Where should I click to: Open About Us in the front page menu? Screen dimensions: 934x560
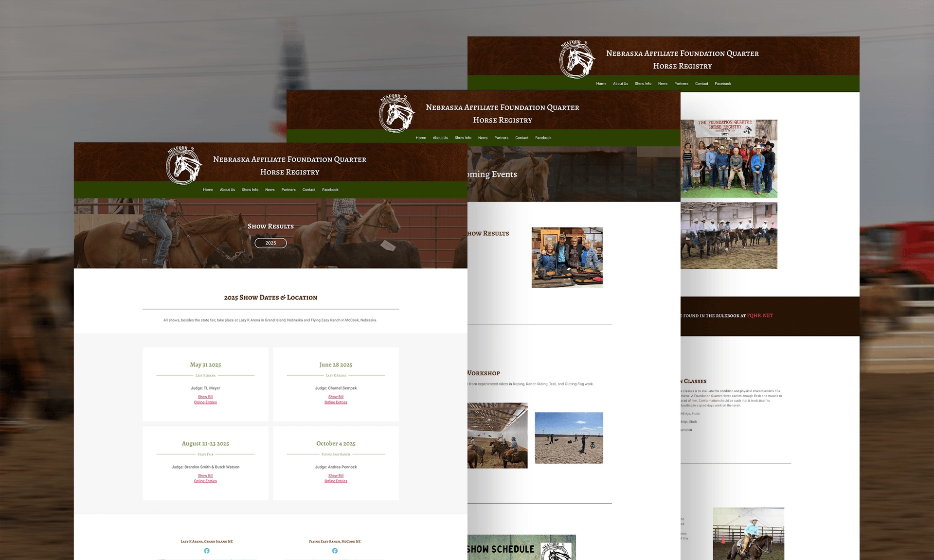pyautogui.click(x=227, y=190)
